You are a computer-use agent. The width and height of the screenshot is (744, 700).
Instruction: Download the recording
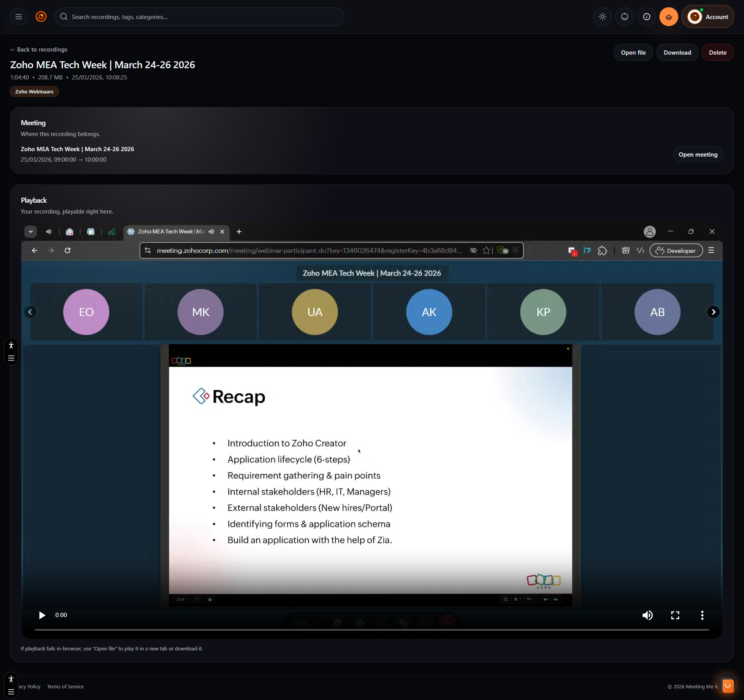[x=677, y=53]
